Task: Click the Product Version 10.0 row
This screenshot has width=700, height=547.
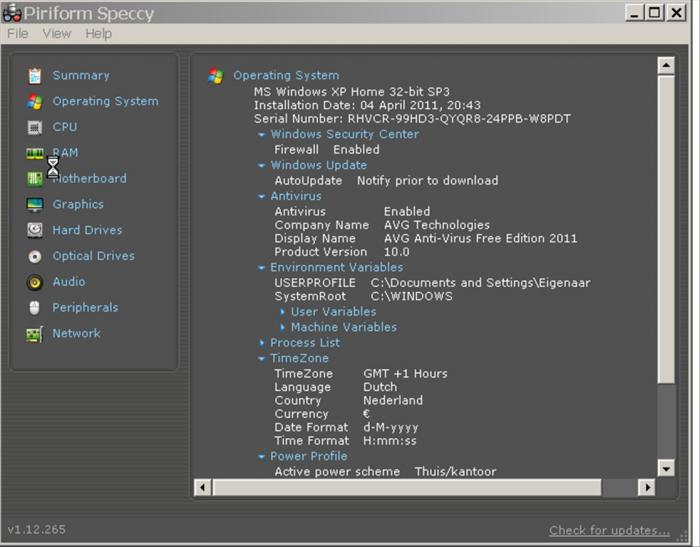Action: (x=342, y=252)
